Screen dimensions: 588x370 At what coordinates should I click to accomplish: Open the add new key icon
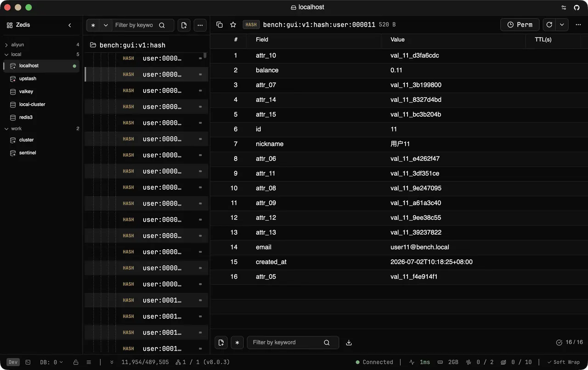(184, 25)
